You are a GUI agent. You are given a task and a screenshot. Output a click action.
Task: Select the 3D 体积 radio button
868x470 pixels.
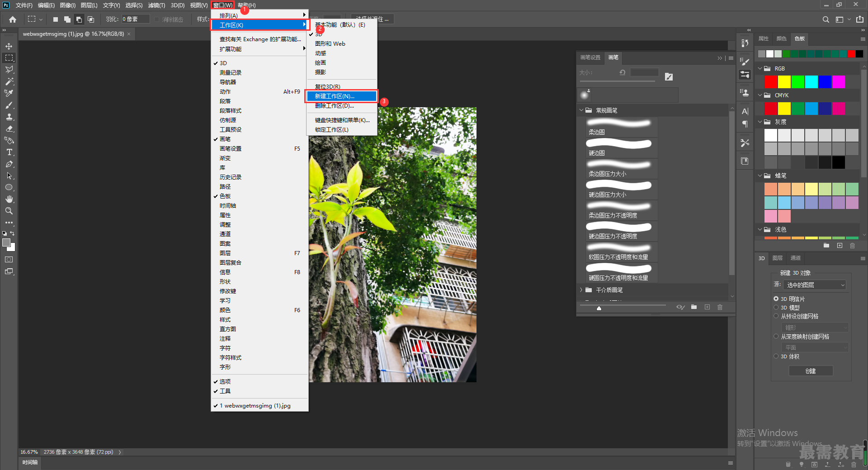tap(776, 356)
